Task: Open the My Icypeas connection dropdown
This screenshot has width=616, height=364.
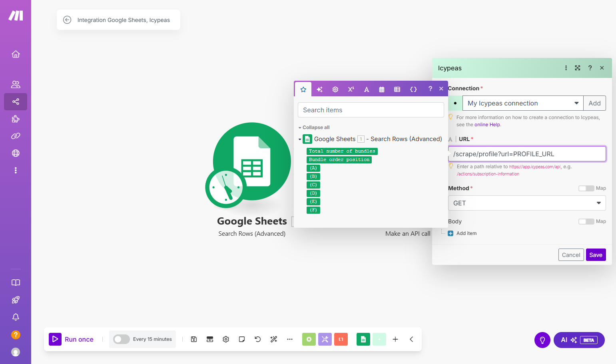Action: [x=523, y=103]
